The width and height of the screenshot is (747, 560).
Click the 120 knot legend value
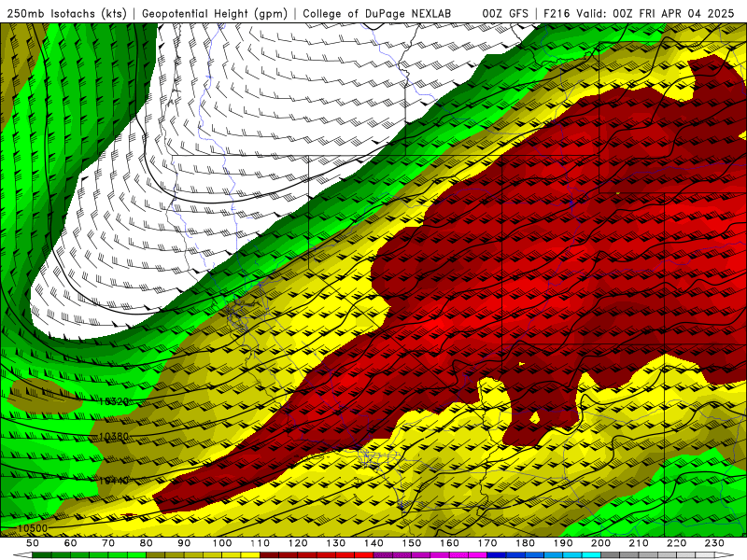click(298, 543)
